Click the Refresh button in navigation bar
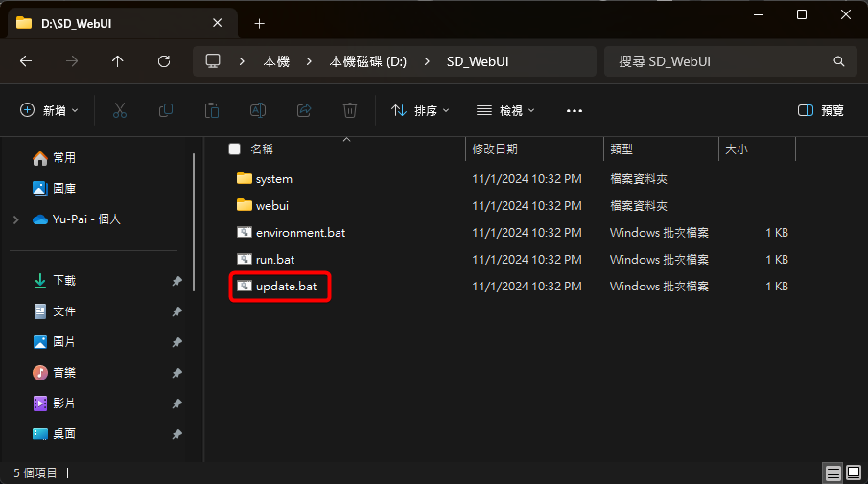This screenshot has height=484, width=868. [164, 61]
